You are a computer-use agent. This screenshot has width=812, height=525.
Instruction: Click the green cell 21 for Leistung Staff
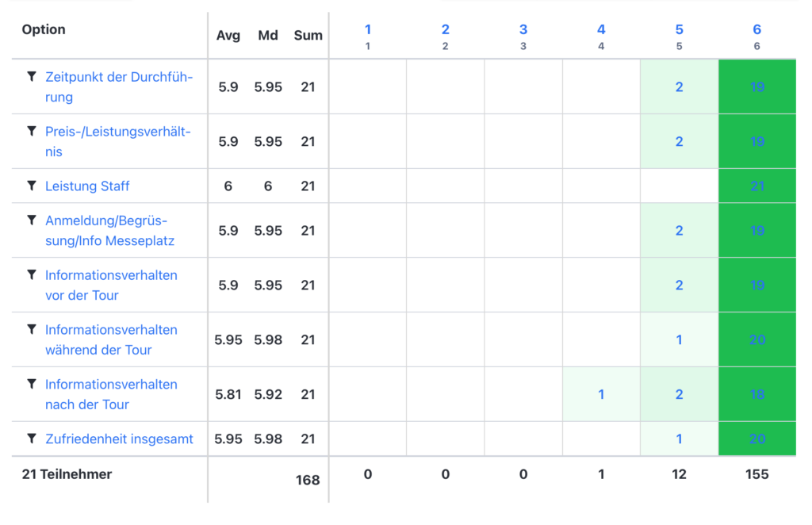click(x=757, y=186)
